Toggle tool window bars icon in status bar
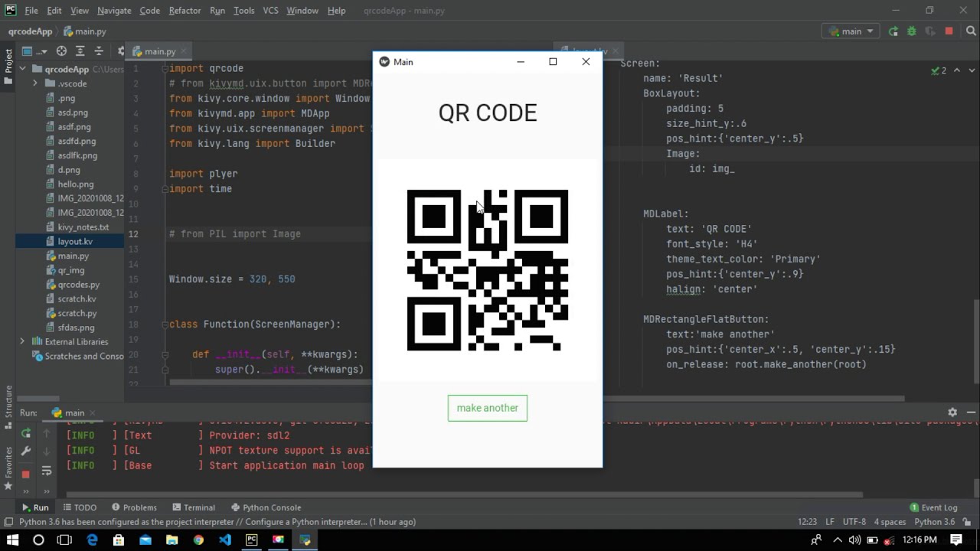Screen dimensions: 980x551 8,522
